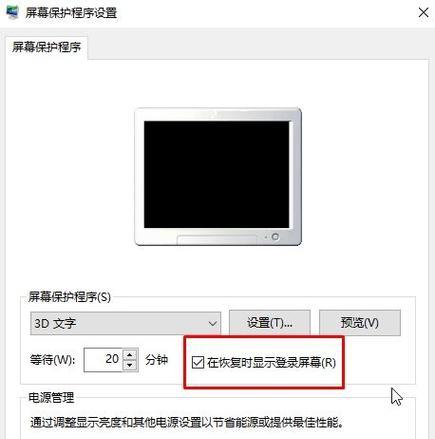The height and width of the screenshot is (439, 435).
Task: Click the monitor preview black screen
Action: pyautogui.click(x=217, y=174)
